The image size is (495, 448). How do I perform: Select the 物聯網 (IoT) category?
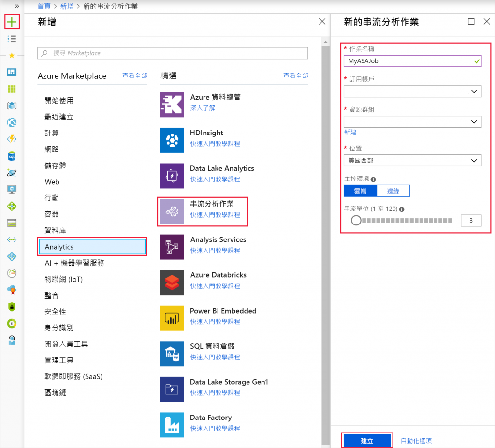coord(63,279)
